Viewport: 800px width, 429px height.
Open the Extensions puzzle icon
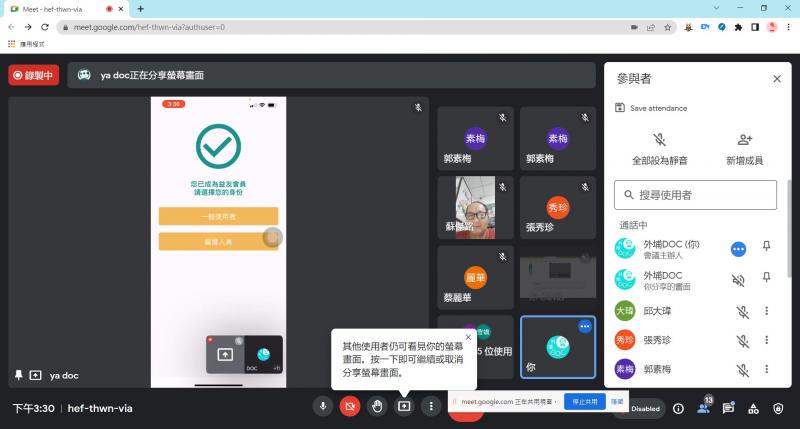pos(738,28)
